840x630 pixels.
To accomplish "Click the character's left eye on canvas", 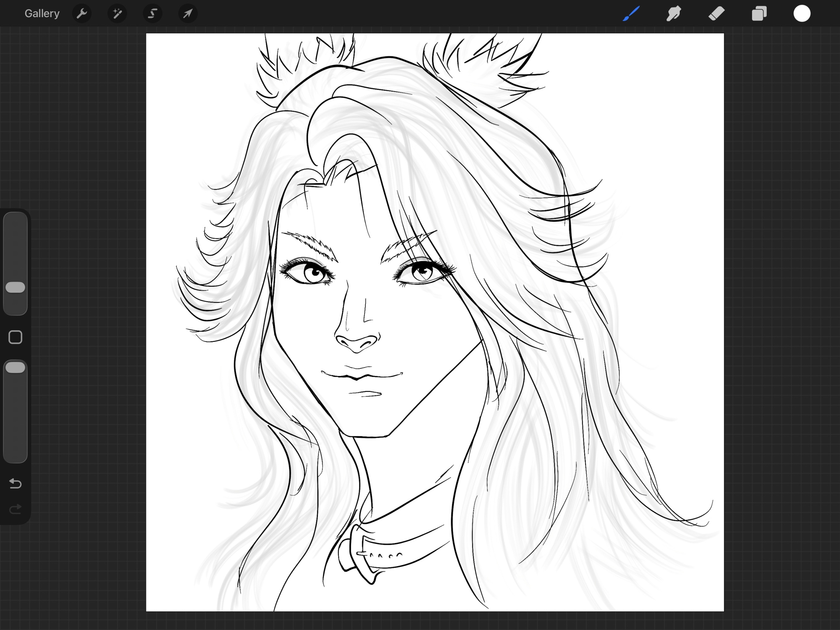I will click(313, 274).
